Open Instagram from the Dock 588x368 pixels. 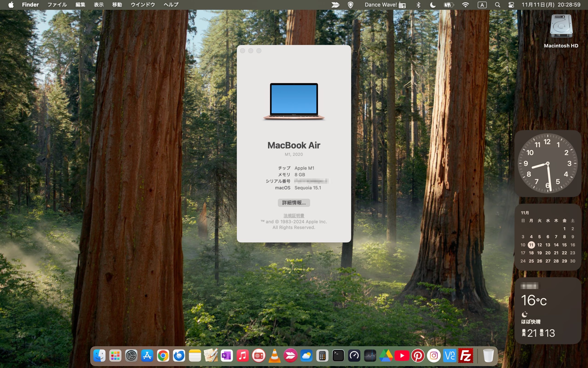434,356
